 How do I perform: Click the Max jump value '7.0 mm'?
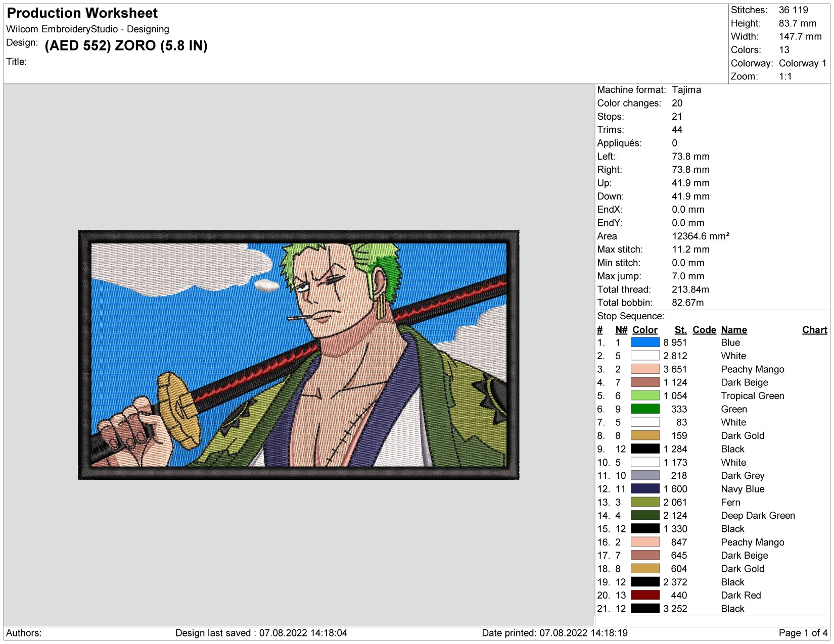coord(687,276)
